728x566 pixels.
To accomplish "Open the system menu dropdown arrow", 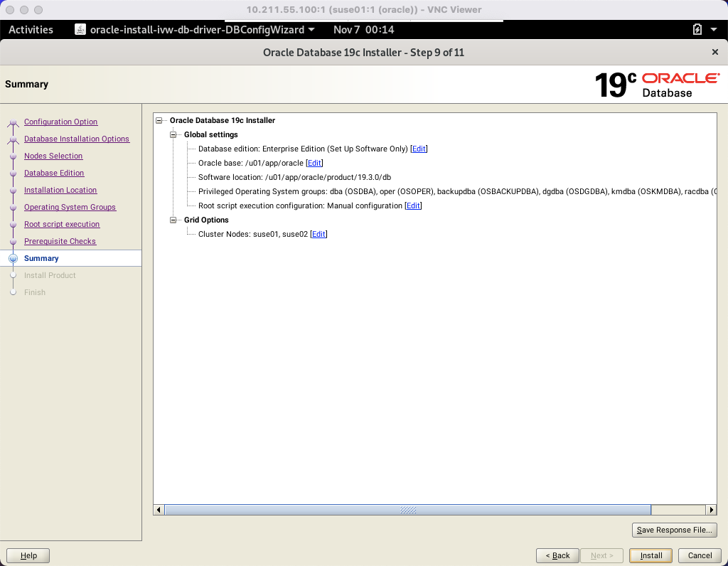I will point(714,30).
